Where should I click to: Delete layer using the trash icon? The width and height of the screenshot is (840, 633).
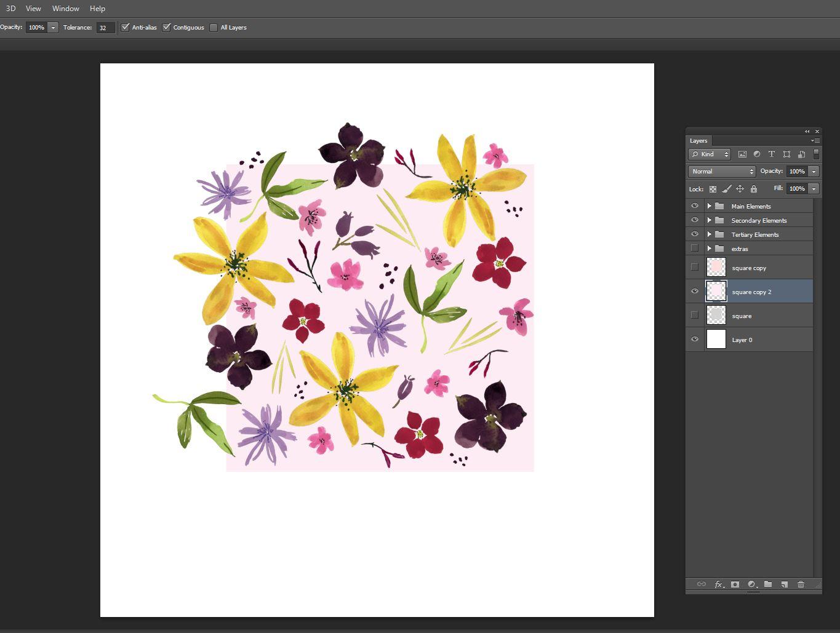[x=801, y=584]
